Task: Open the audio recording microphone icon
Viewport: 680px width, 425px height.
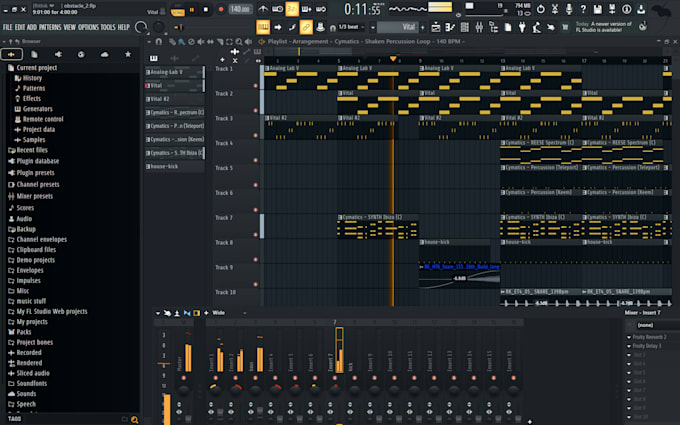Action: tap(569, 9)
